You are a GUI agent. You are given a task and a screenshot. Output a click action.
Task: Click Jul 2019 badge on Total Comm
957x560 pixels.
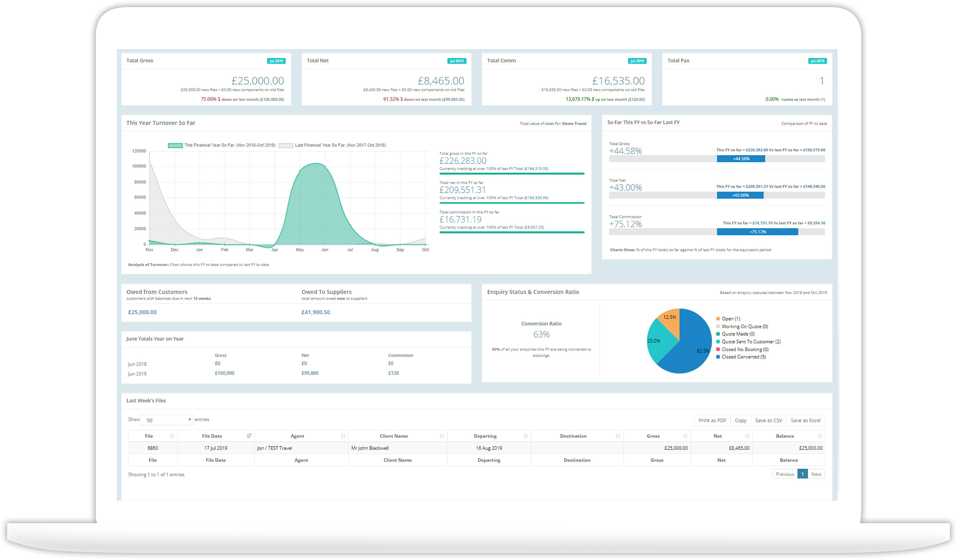pyautogui.click(x=637, y=61)
